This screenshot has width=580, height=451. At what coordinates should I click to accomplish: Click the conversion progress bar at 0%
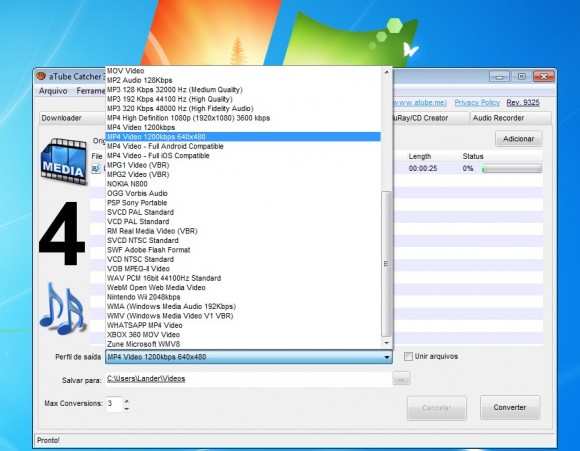coord(512,169)
